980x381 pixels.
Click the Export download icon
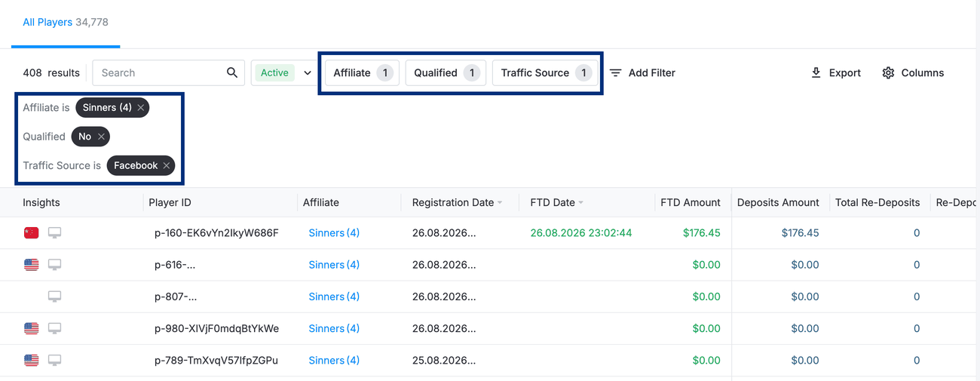point(816,72)
